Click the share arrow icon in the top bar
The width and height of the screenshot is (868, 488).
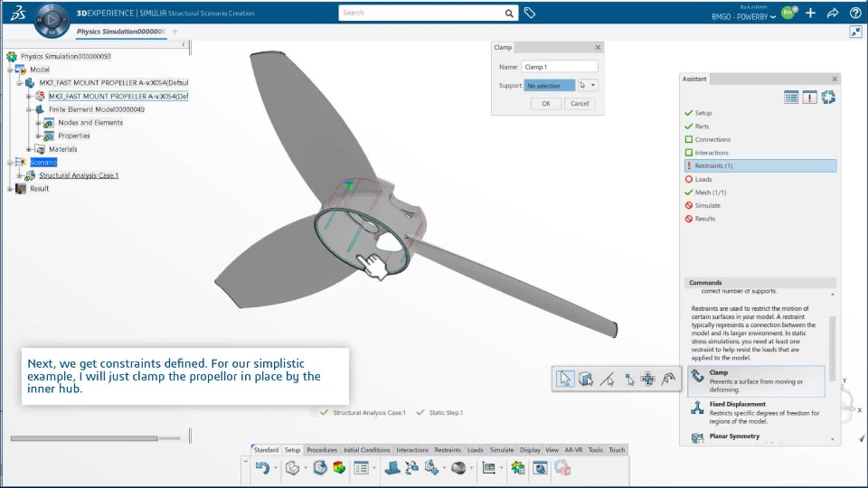point(833,13)
